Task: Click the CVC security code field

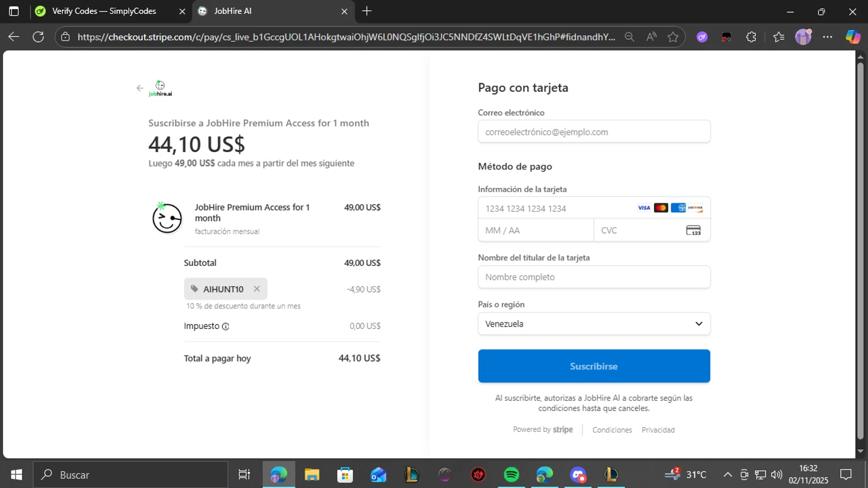Action: [x=652, y=230]
